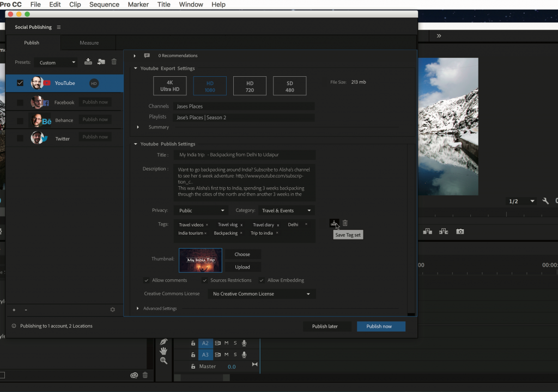
Task: Expand the 0 Recommendations section
Action: (135, 56)
